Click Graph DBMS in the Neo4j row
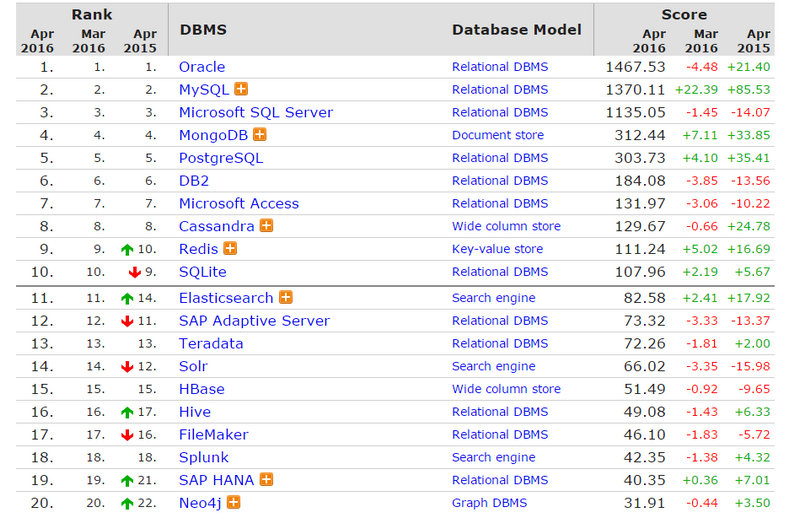800x513 pixels. coord(489,503)
